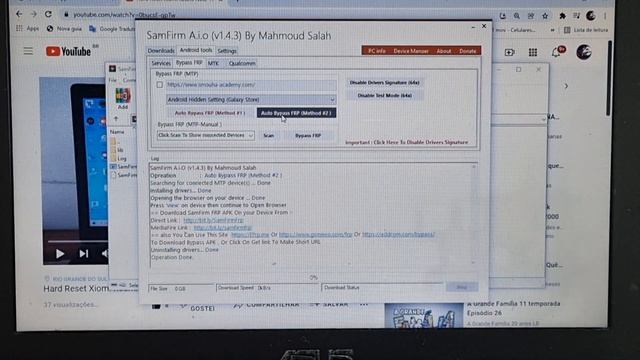Click the Scan button
The height and width of the screenshot is (360, 640).
pos(269,136)
